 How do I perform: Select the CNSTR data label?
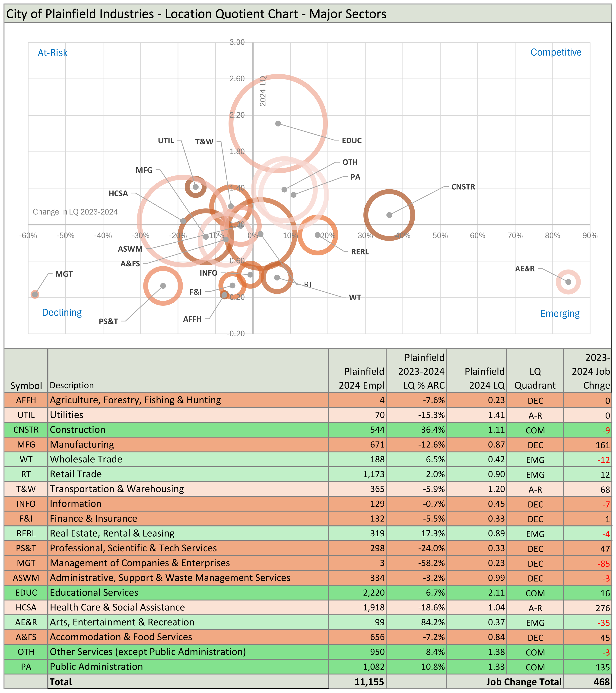point(463,187)
